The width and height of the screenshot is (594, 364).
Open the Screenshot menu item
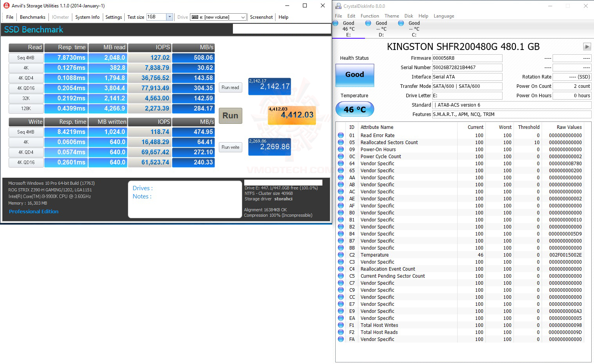[261, 17]
